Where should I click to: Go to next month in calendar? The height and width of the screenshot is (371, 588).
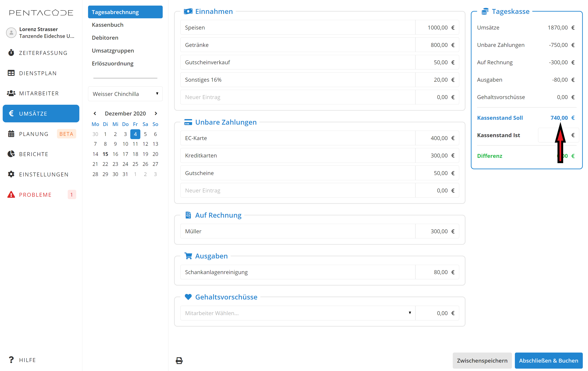(x=156, y=114)
